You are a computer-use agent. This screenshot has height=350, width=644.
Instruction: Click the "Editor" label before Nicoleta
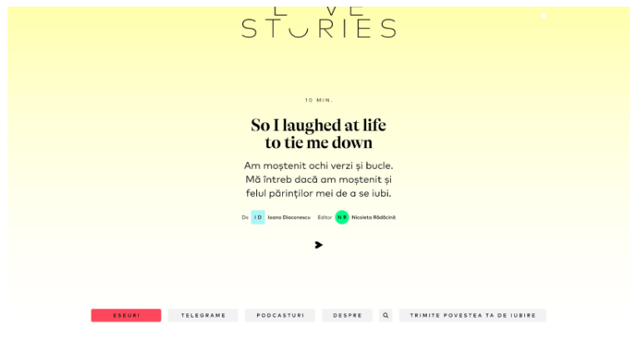click(324, 218)
